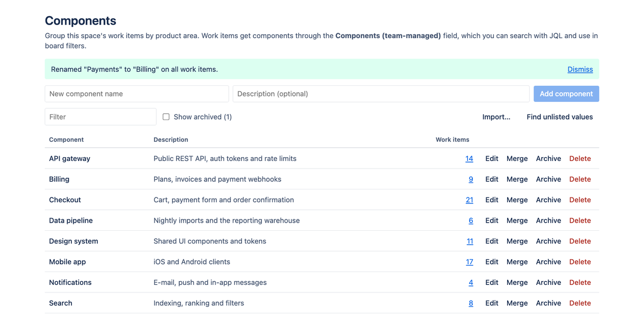The image size is (644, 315).
Task: Merge the Search component
Action: tap(517, 303)
